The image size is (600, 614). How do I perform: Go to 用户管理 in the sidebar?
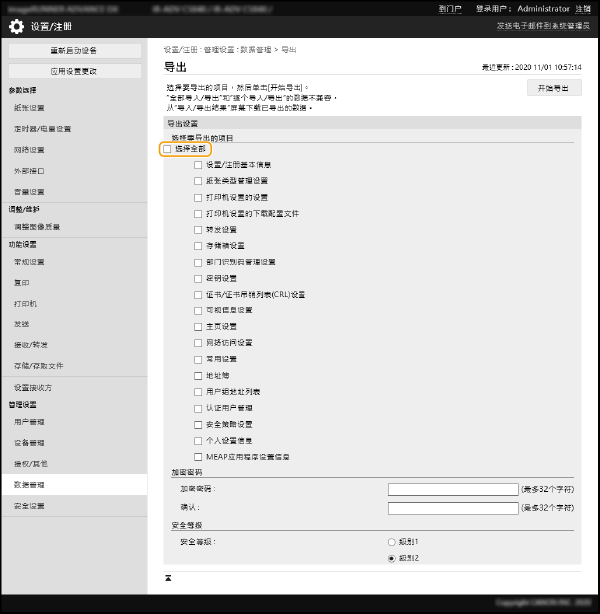(29, 422)
